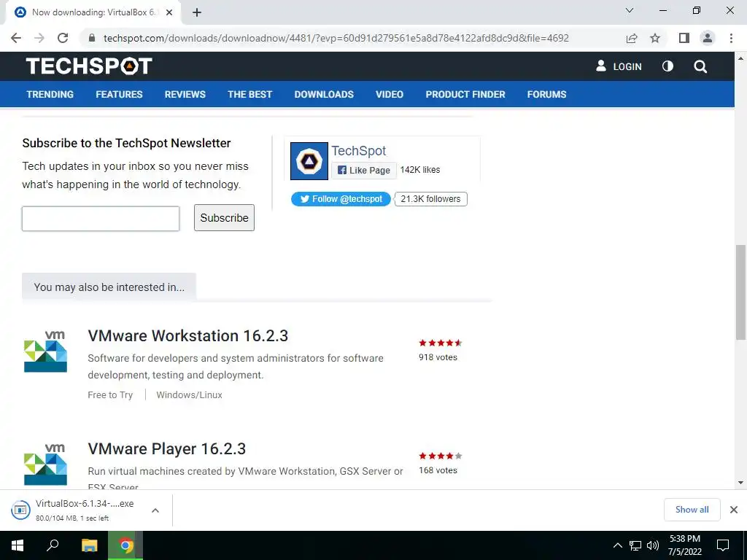
Task: Click 'You may also be interested in...' heading
Action: [109, 287]
